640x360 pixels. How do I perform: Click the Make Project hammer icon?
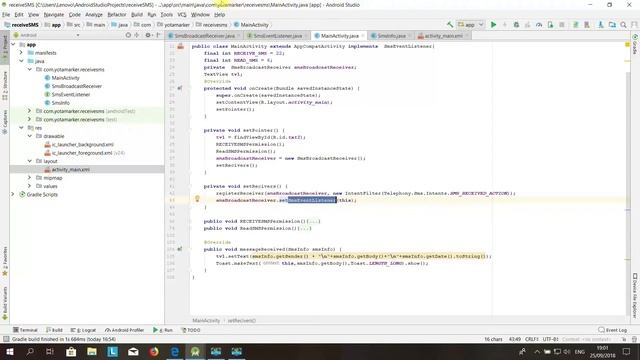tap(450, 25)
